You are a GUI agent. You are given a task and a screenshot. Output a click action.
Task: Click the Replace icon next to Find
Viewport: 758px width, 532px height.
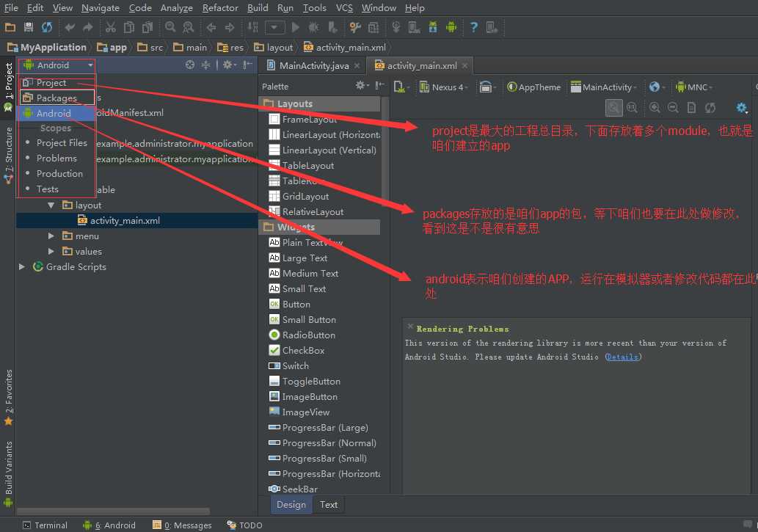tap(188, 27)
